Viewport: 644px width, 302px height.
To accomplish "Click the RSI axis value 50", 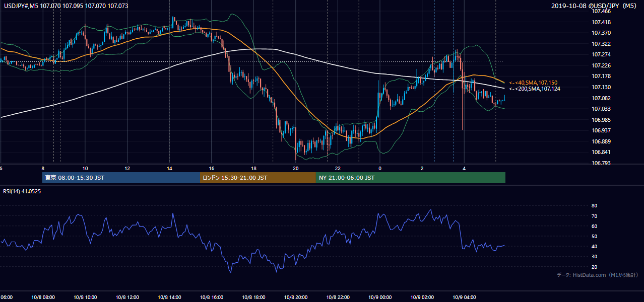I will (594, 236).
